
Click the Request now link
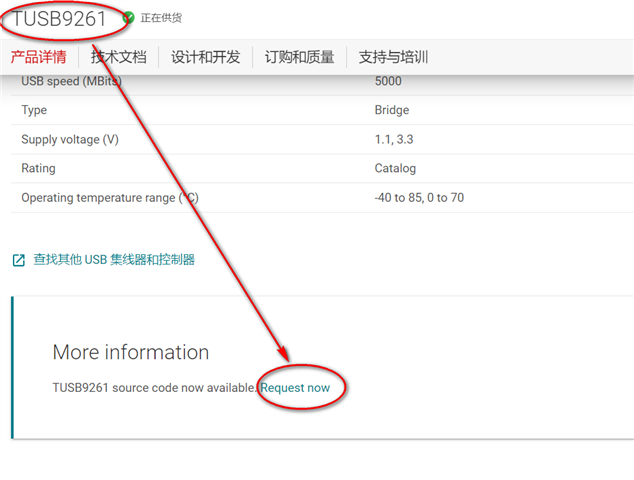coord(295,388)
